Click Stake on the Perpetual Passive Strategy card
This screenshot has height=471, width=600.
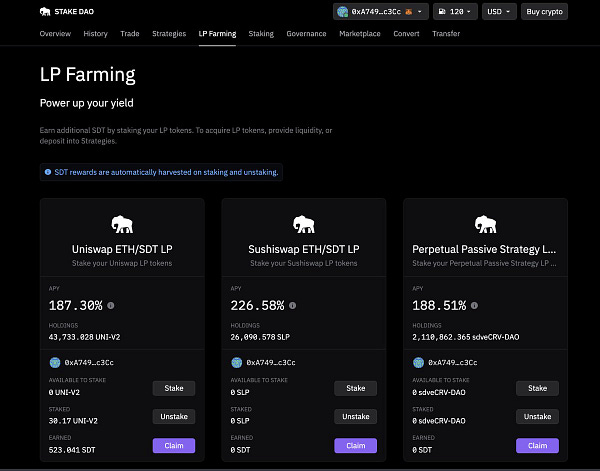coord(537,388)
